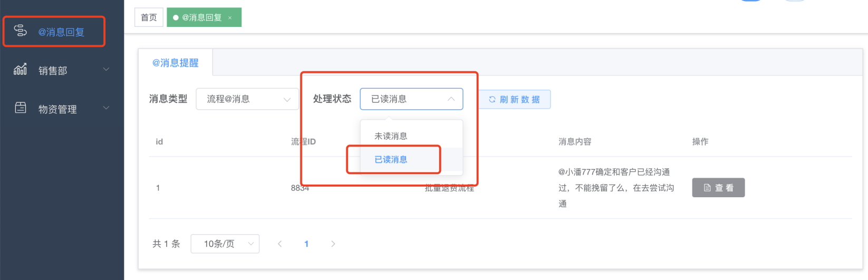This screenshot has width=868, height=280.
Task: Click the 物资管理 box icon
Action: [x=20, y=108]
